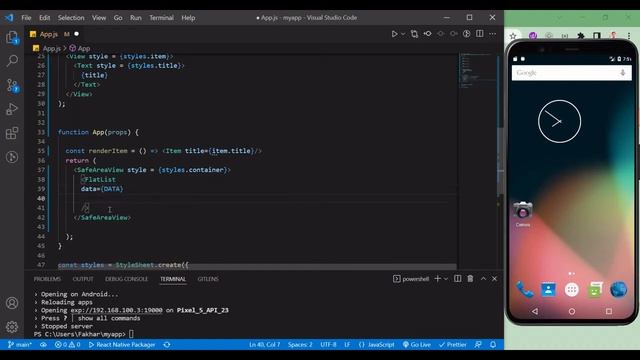Click the refresh icon next to React Native Packager

pos(167,345)
